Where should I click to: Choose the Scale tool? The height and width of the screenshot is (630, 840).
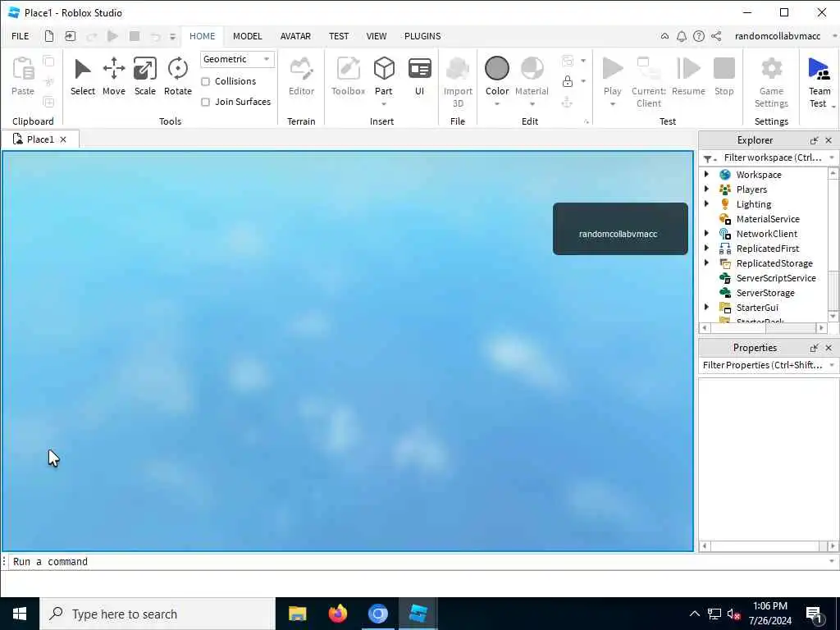[x=144, y=77]
